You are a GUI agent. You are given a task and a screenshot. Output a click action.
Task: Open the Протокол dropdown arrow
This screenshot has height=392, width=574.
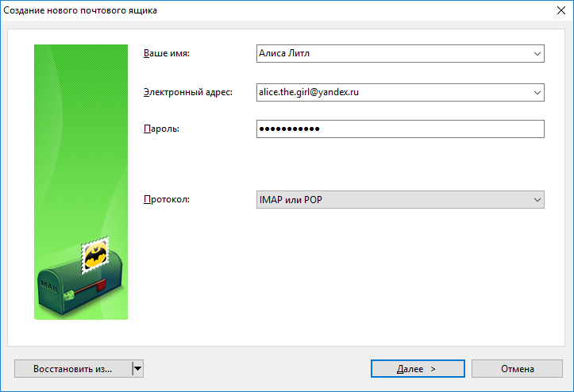pos(537,200)
